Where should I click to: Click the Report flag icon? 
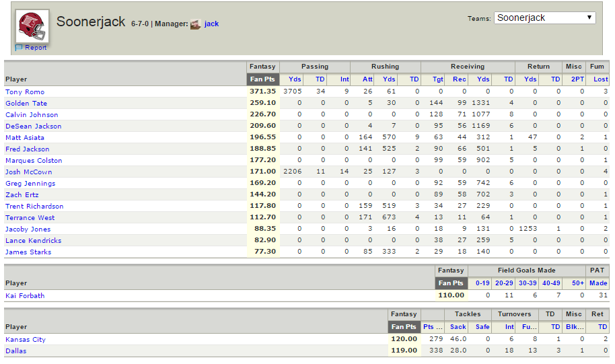tap(19, 48)
